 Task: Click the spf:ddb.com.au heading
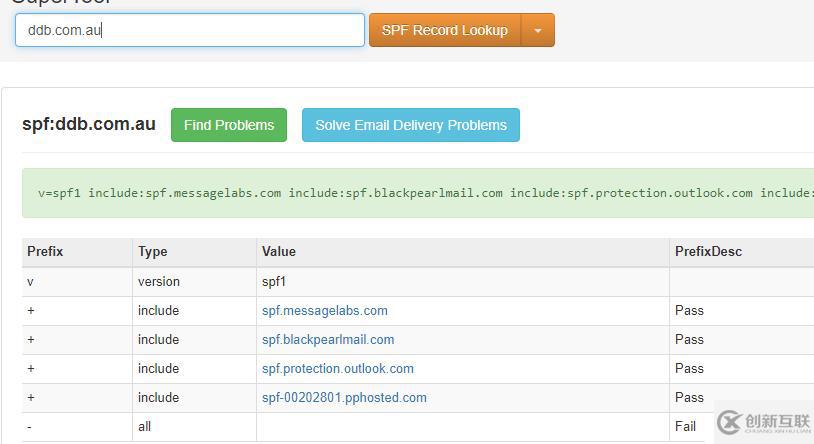(x=89, y=124)
